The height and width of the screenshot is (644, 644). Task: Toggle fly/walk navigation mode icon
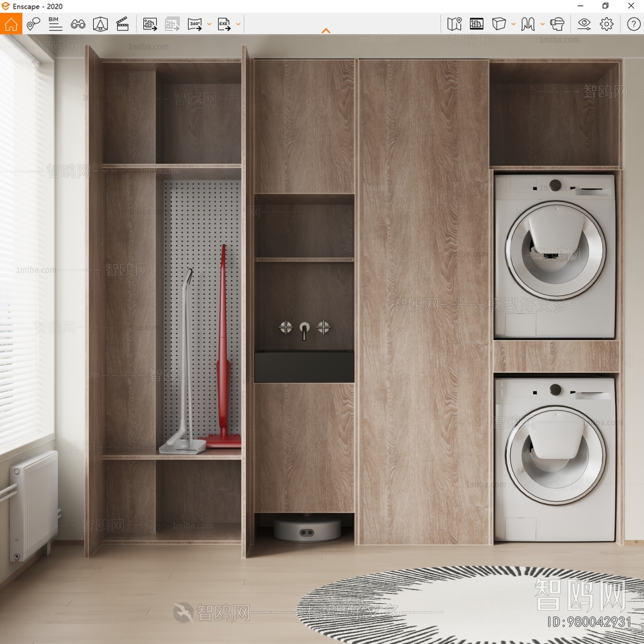click(528, 24)
